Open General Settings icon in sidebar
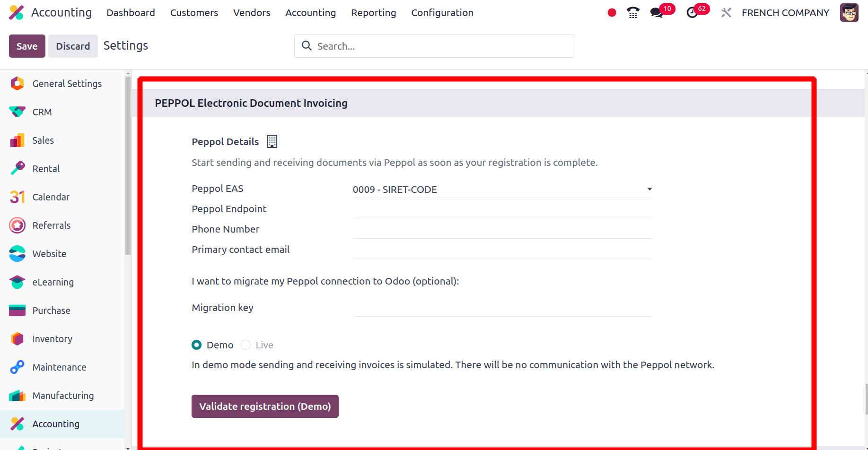This screenshot has height=450, width=868. (x=17, y=84)
